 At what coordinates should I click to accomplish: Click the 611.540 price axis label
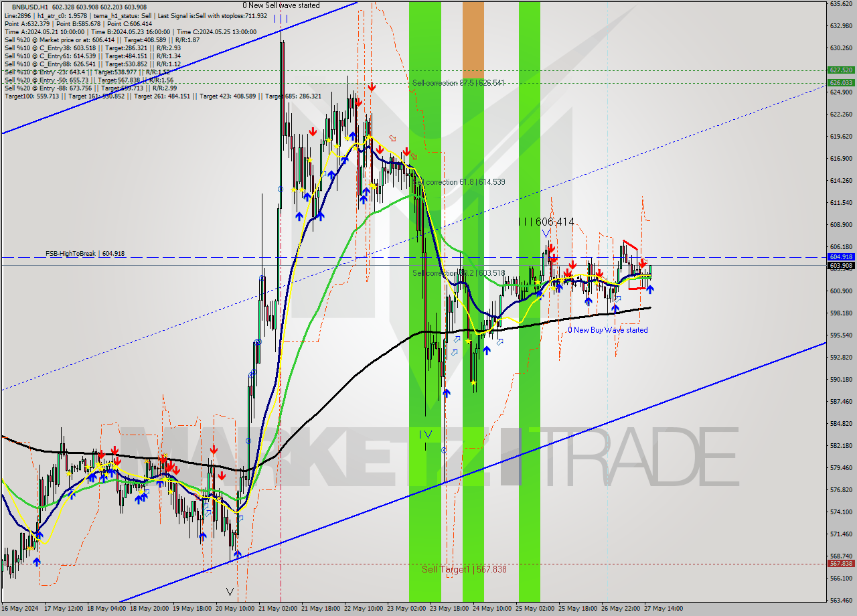[x=840, y=203]
